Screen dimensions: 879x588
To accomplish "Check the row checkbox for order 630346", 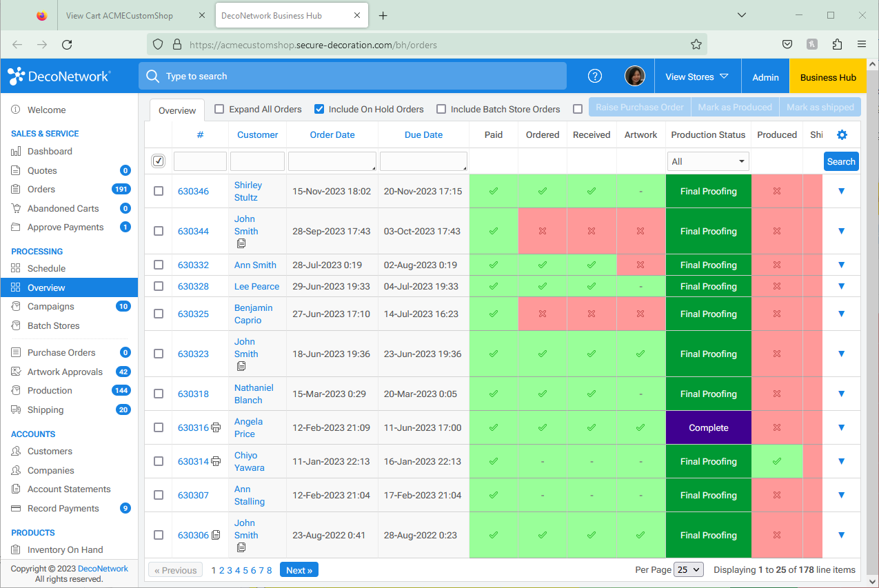I will tap(158, 191).
